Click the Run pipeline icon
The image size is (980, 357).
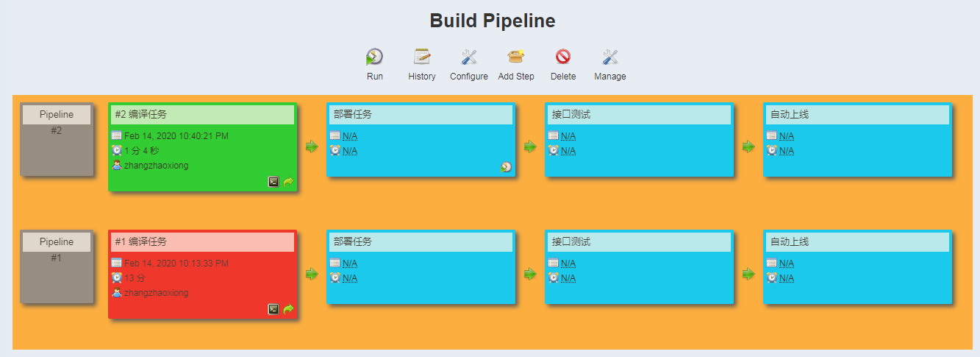click(375, 57)
